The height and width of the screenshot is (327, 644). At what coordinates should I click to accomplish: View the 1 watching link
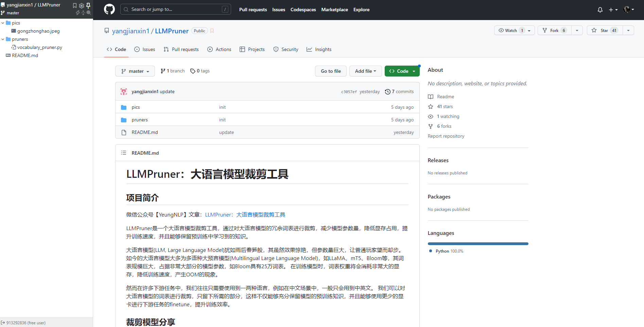click(x=443, y=116)
